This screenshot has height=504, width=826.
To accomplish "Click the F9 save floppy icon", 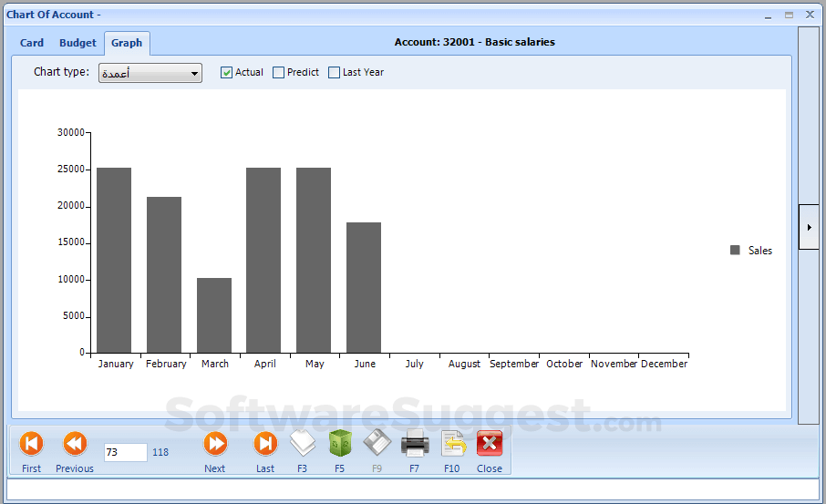I will click(x=377, y=444).
